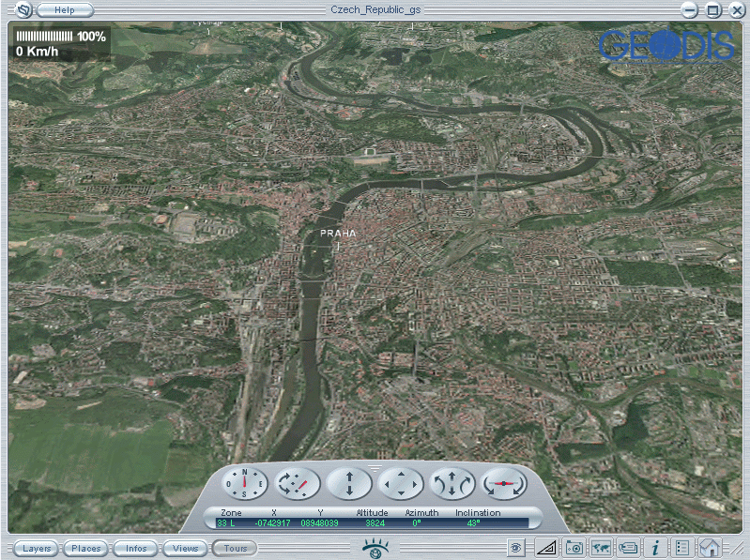The height and width of the screenshot is (560, 750).
Task: Click the compass control
Action: click(x=244, y=483)
